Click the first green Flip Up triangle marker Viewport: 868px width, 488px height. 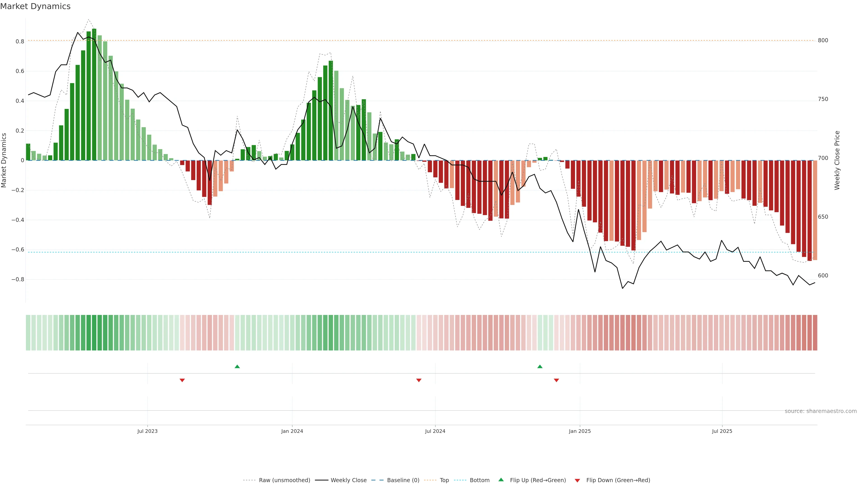coord(237,366)
